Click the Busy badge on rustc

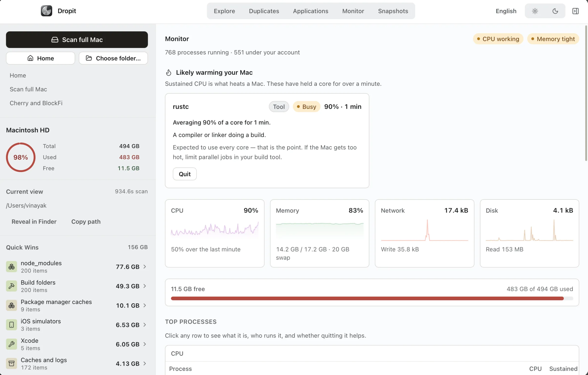click(x=306, y=107)
